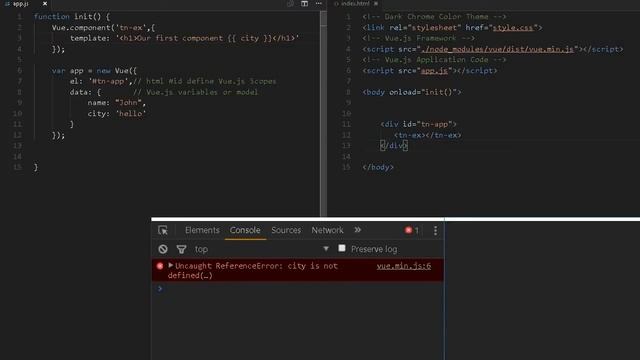
Task: Click the red error count indicator
Action: (x=411, y=230)
